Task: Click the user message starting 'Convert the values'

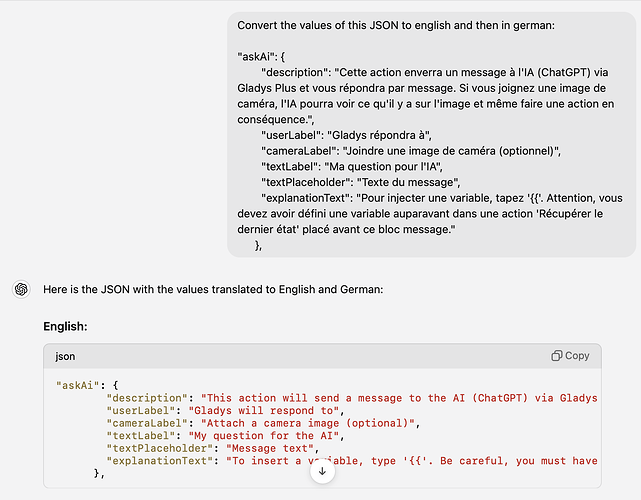Action: click(x=431, y=135)
